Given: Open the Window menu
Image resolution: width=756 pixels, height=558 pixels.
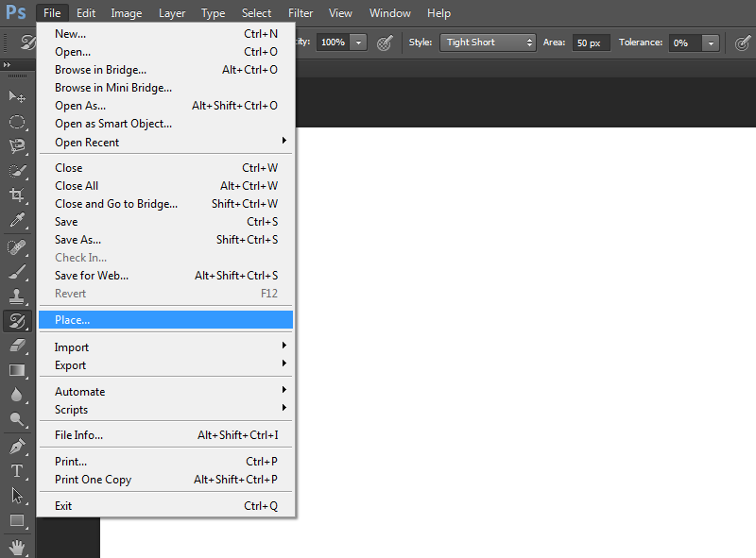Looking at the screenshot, I should tap(389, 13).
